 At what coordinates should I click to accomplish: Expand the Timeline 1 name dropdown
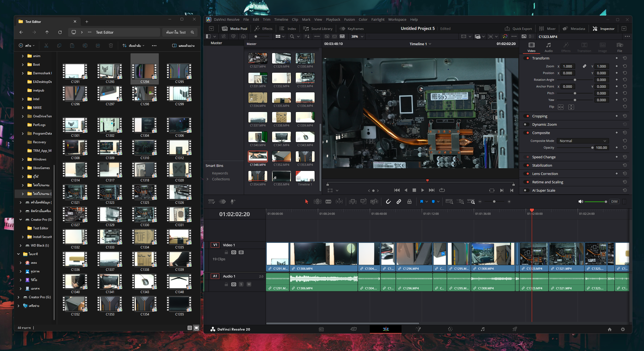pyautogui.click(x=430, y=44)
